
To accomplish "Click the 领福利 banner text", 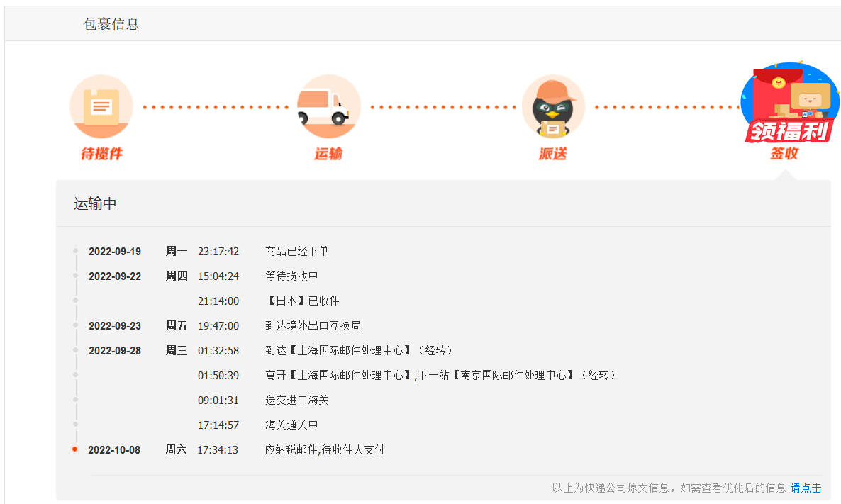I will coord(787,132).
